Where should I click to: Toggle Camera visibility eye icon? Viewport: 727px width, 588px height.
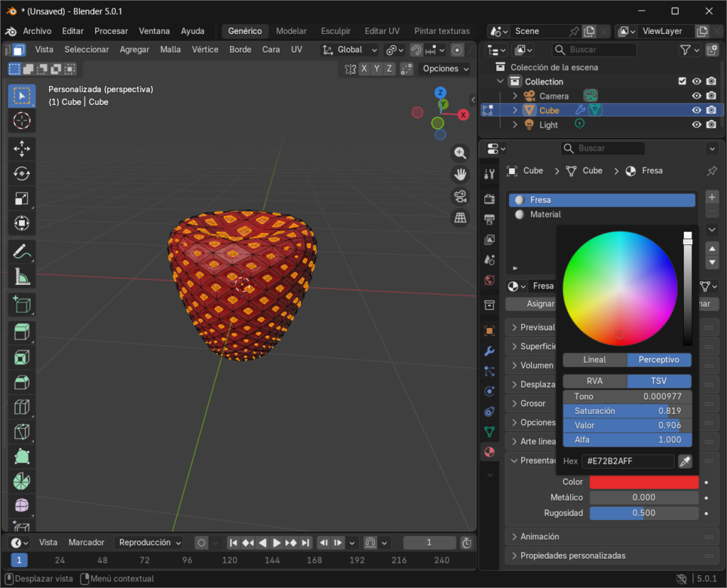[x=696, y=97]
